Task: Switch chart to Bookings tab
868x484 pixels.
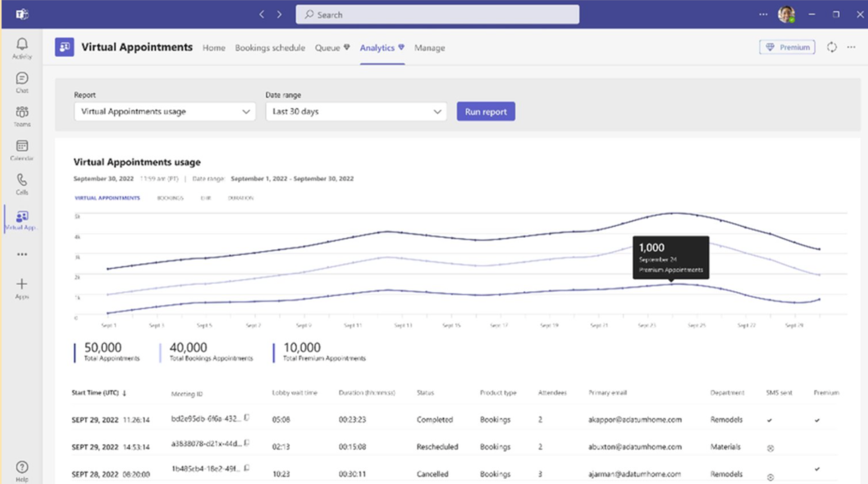Action: click(x=170, y=198)
